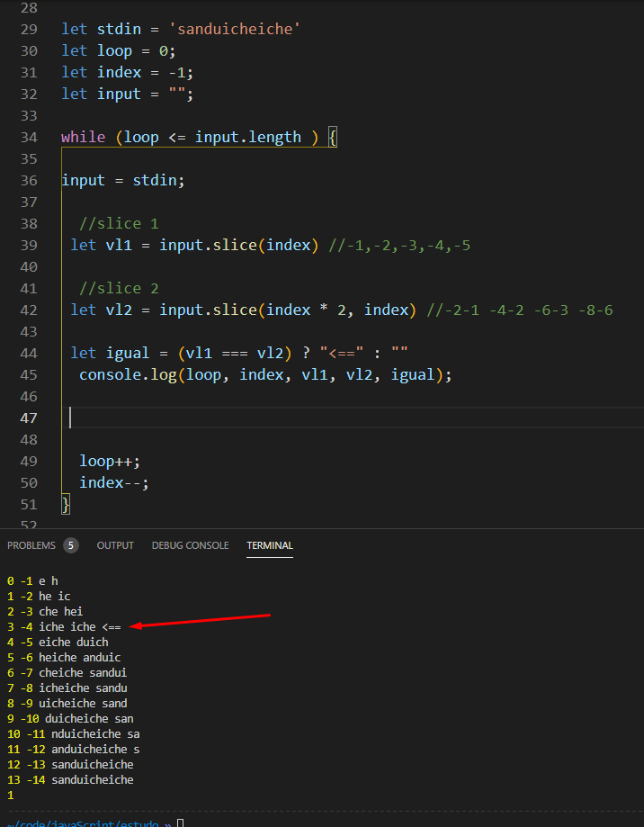Click terminal output '5 -6 heiche anduic'
644x827 pixels.
pos(64,658)
